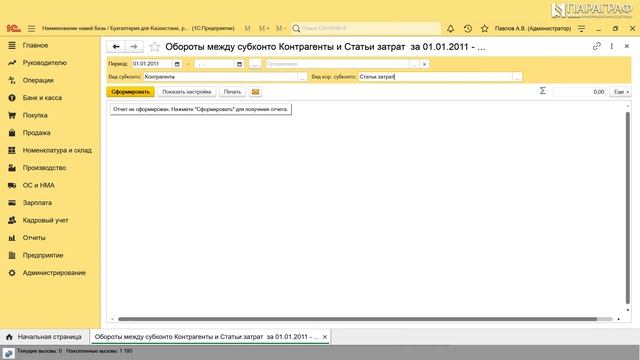Image resolution: width=640 pixels, height=360 pixels.
Task: Open Вид субконто selection ellipsis
Action: 302,77
